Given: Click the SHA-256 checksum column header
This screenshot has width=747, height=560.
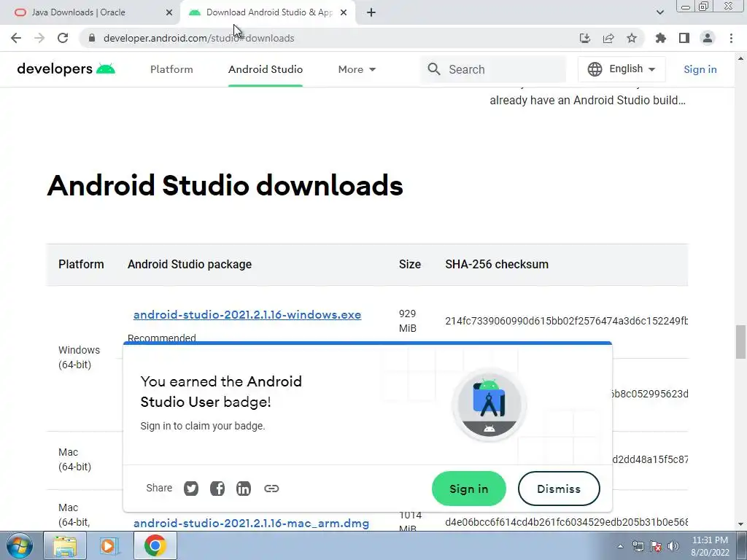Looking at the screenshot, I should (x=497, y=264).
